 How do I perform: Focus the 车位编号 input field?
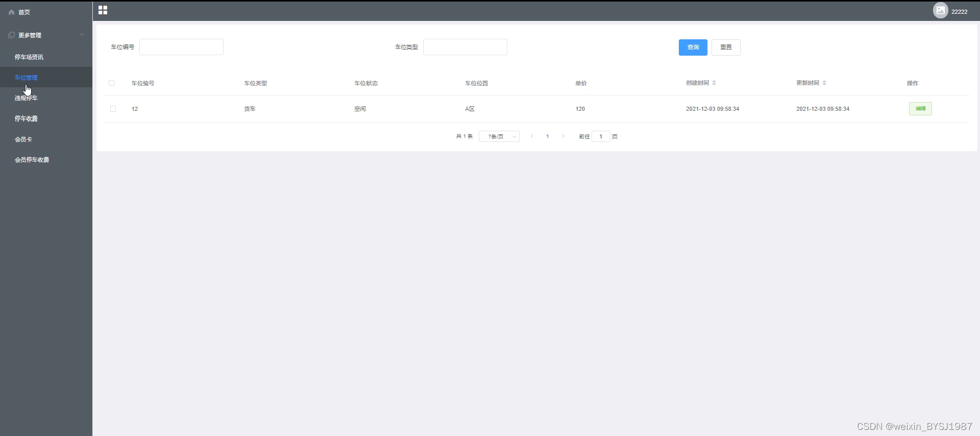pos(181,47)
